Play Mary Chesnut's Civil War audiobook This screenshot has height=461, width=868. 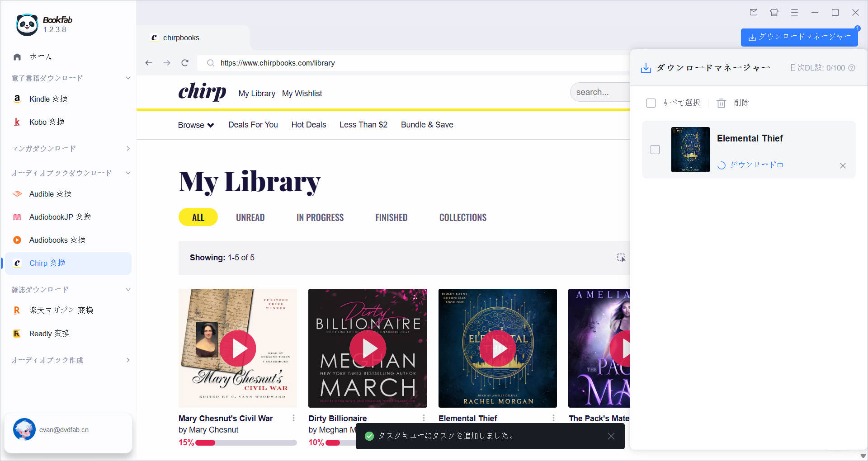pos(238,348)
